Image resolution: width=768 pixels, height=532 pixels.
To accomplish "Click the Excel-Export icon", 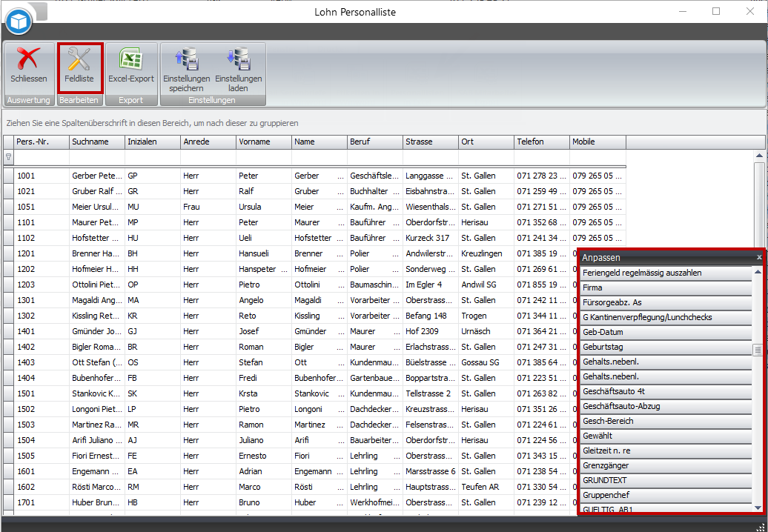I will (131, 59).
